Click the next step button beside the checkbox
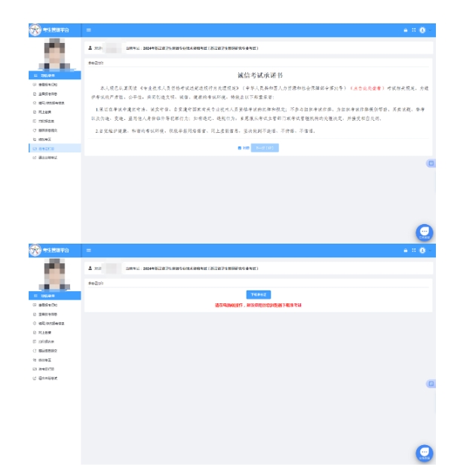 265,148
